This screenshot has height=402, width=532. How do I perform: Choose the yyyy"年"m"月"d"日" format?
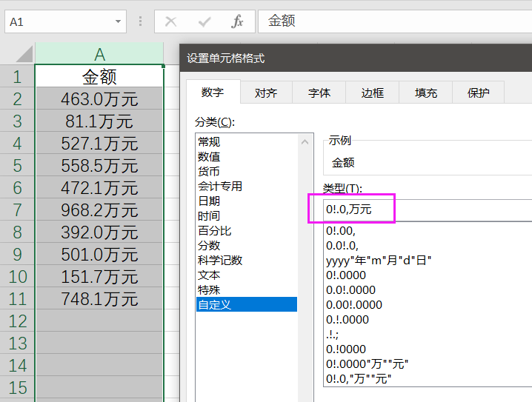tap(379, 261)
